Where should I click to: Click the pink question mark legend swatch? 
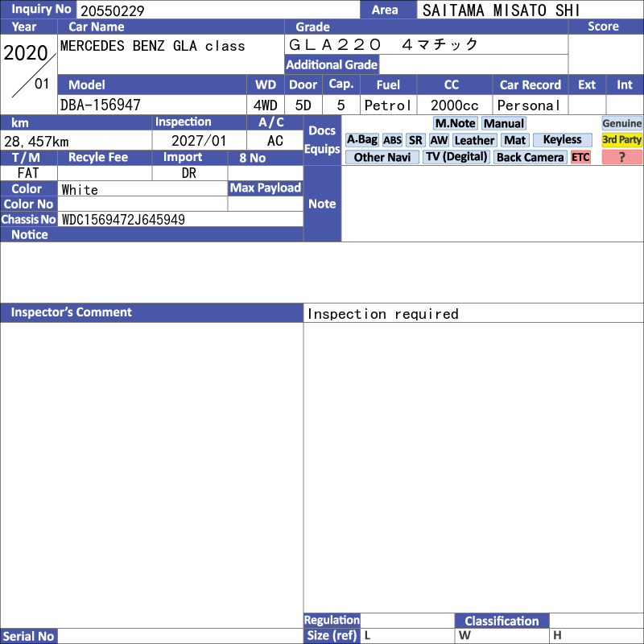[x=621, y=157]
